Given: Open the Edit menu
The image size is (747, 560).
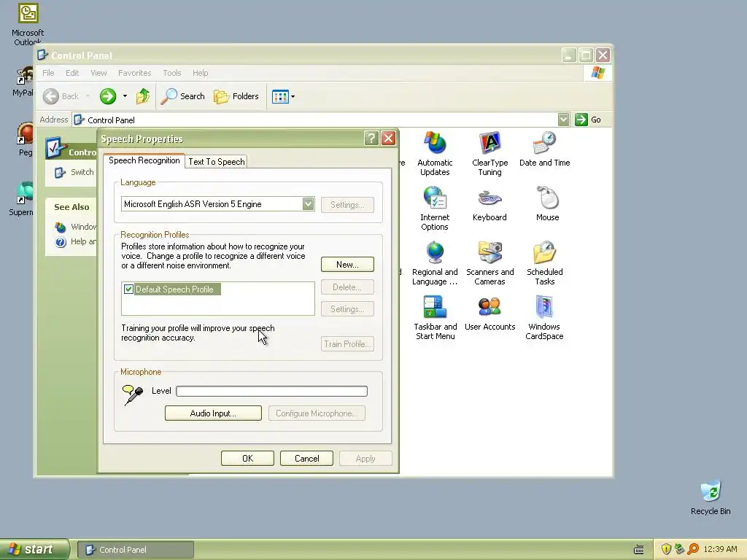Looking at the screenshot, I should click(72, 73).
